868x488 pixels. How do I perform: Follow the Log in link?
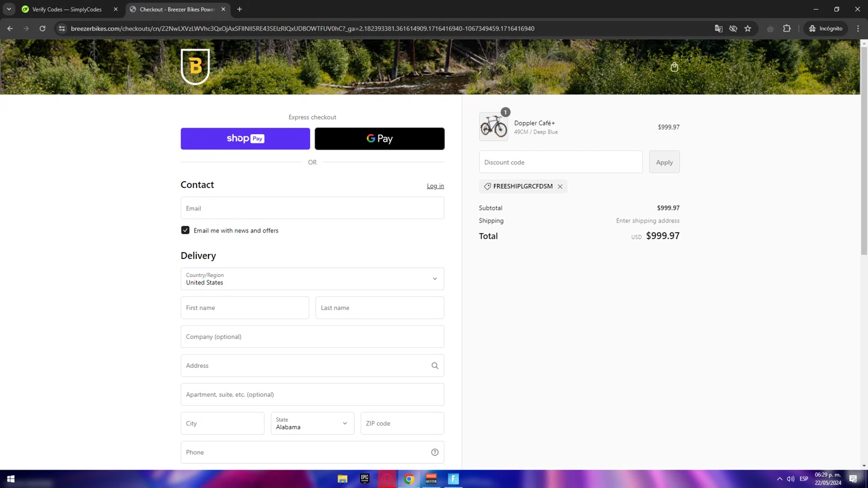[435, 186]
